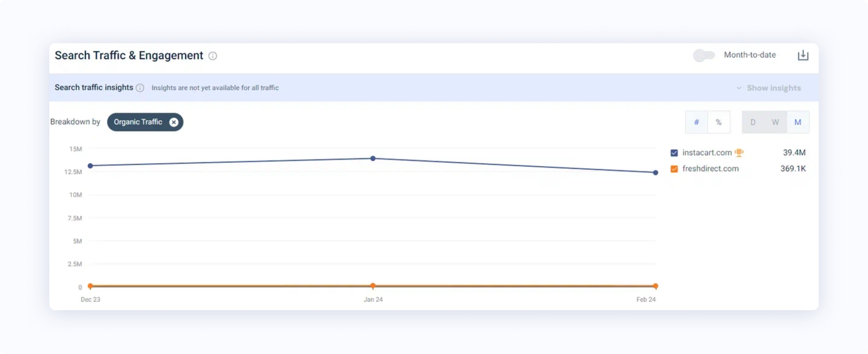Click the download chart icon
Screen dimensions: 868x354
pyautogui.click(x=803, y=55)
